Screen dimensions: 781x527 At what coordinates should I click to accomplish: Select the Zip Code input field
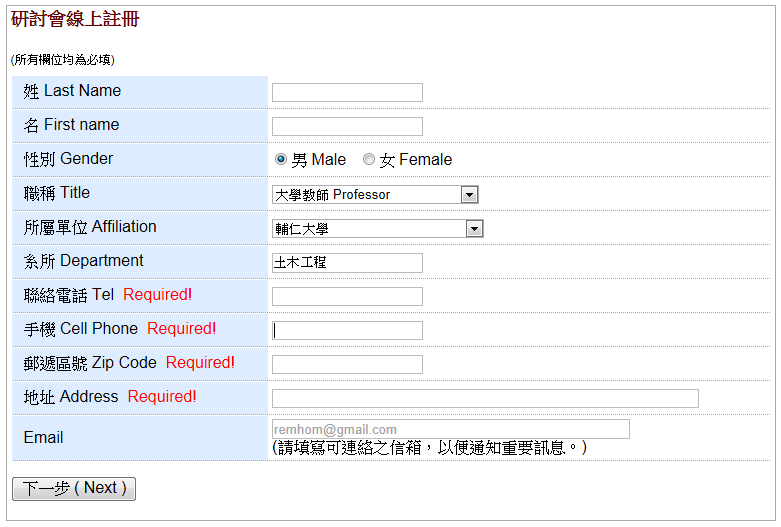pyautogui.click(x=347, y=365)
